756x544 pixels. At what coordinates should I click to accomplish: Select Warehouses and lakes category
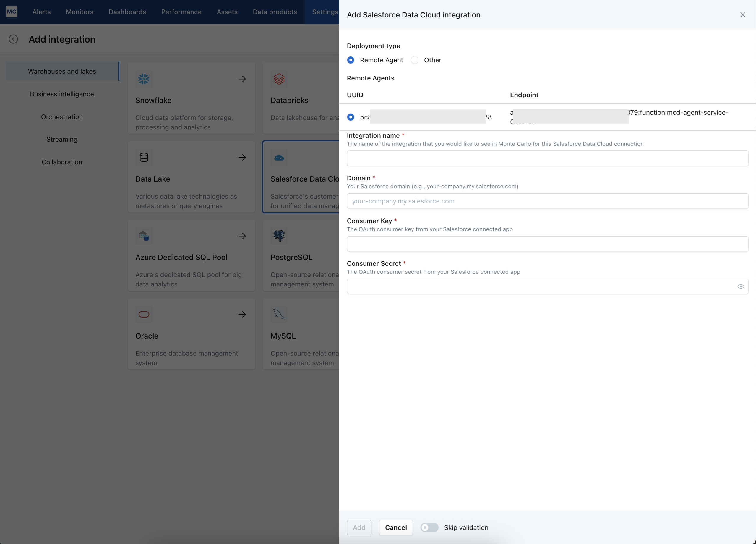coord(62,71)
